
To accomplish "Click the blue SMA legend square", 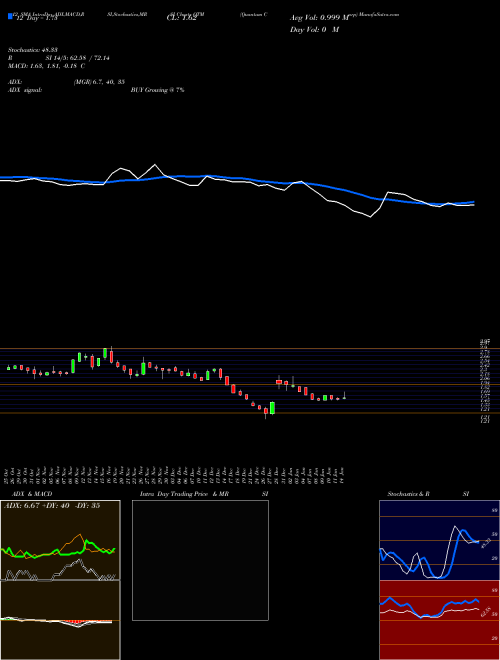I will 11,16.
